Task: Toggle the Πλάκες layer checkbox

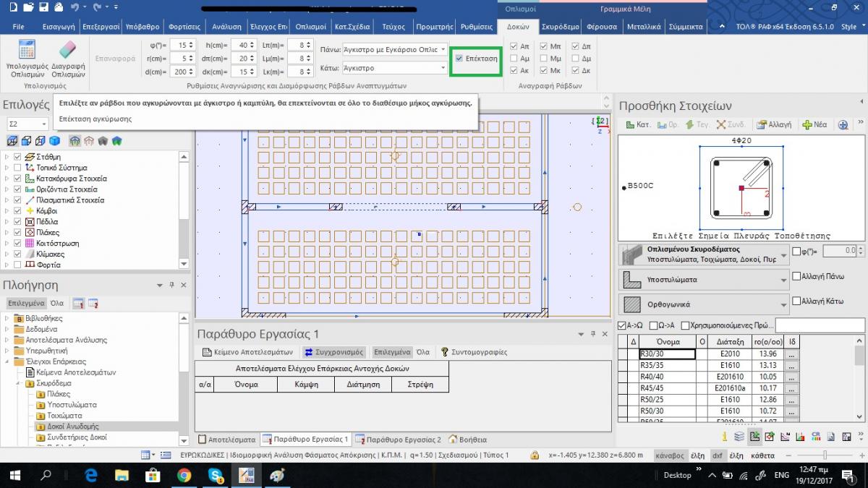Action: (x=19, y=233)
